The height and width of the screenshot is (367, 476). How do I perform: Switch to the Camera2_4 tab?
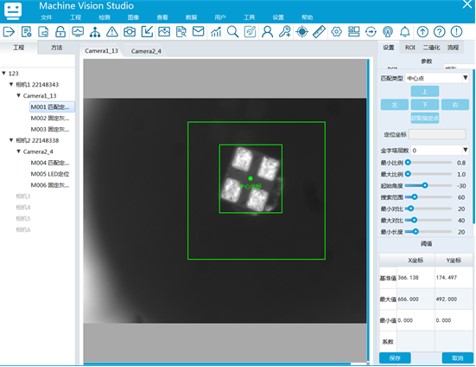146,51
